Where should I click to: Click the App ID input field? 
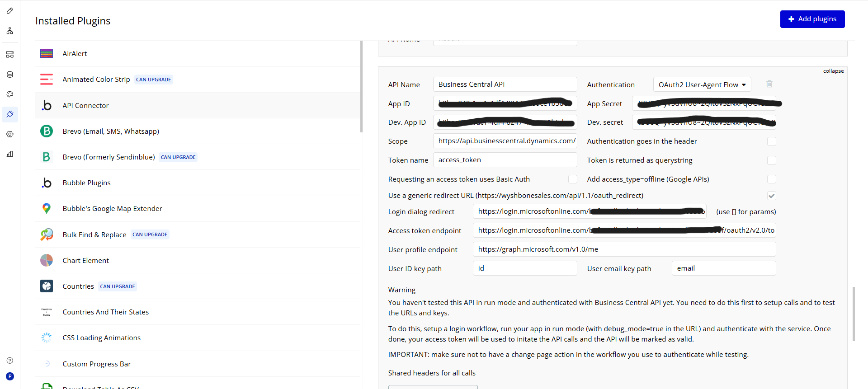click(x=505, y=103)
